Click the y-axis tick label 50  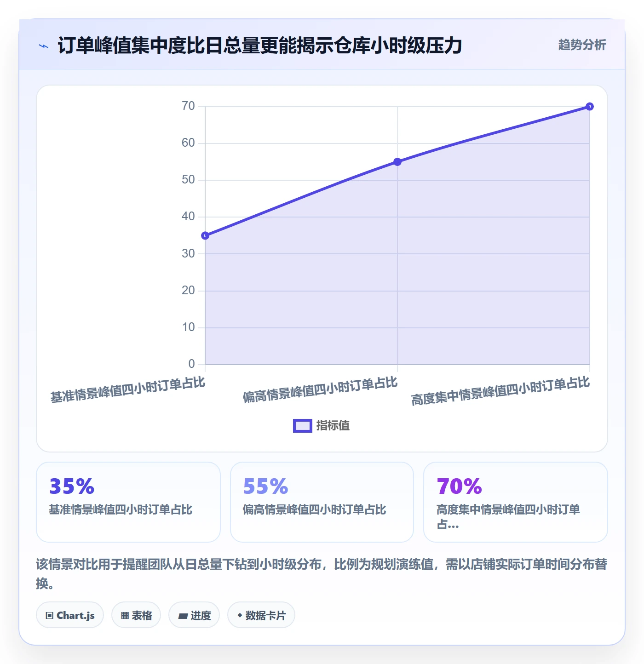pos(189,180)
